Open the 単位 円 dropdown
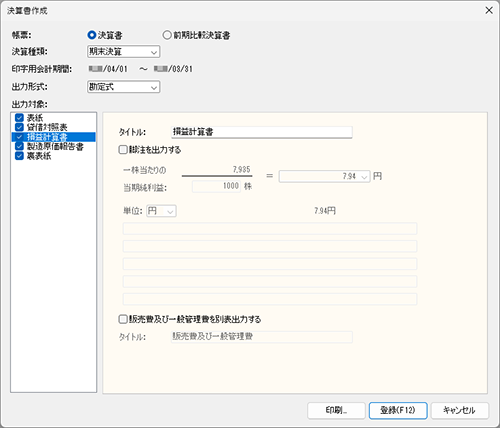 [161, 211]
